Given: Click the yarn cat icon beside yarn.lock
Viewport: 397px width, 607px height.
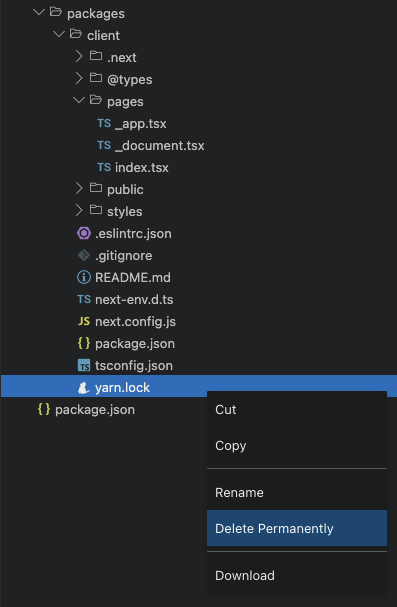Looking at the screenshot, I should point(84,388).
